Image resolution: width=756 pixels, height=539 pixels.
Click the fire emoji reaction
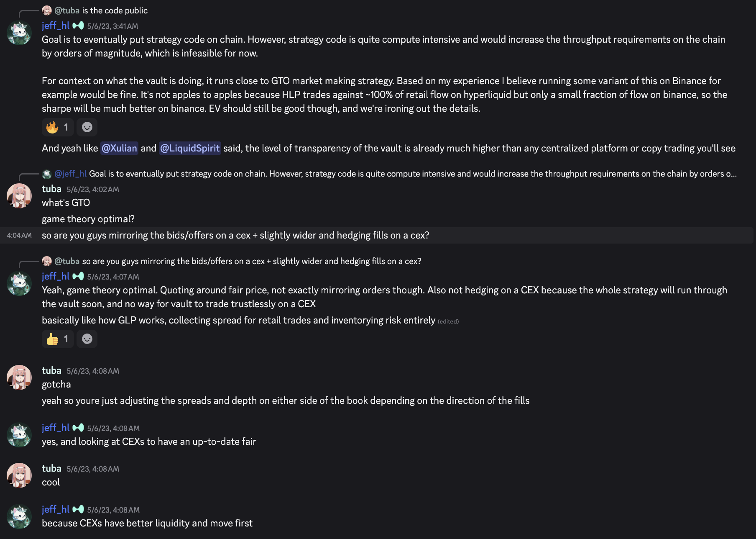58,127
